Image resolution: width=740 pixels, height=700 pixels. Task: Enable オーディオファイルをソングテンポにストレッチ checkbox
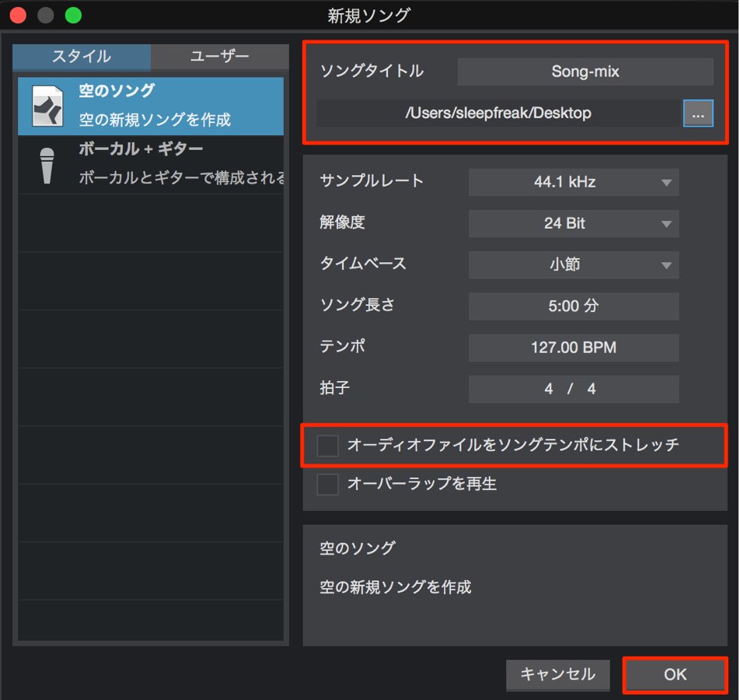(x=327, y=446)
